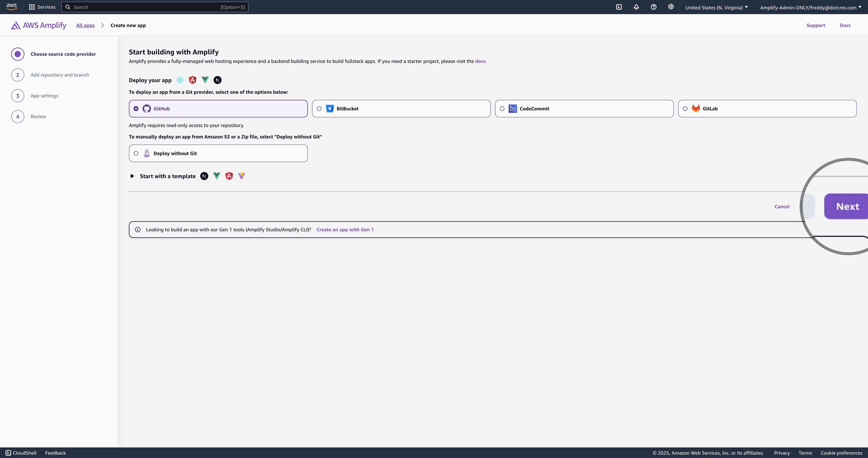Follow the Create an app with Gen 1 link
868x458 pixels.
[345, 230]
